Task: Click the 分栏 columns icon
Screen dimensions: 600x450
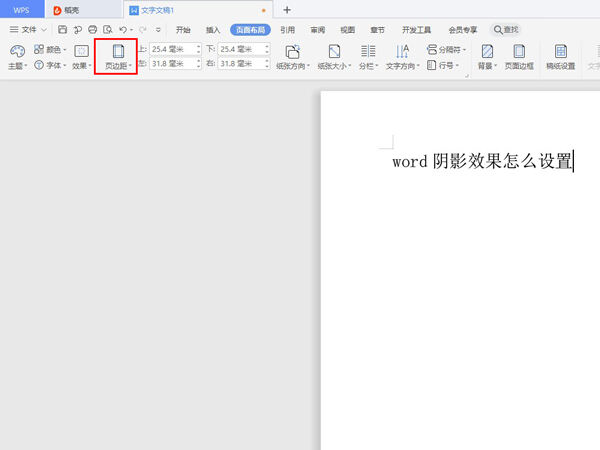Action: tap(368, 51)
